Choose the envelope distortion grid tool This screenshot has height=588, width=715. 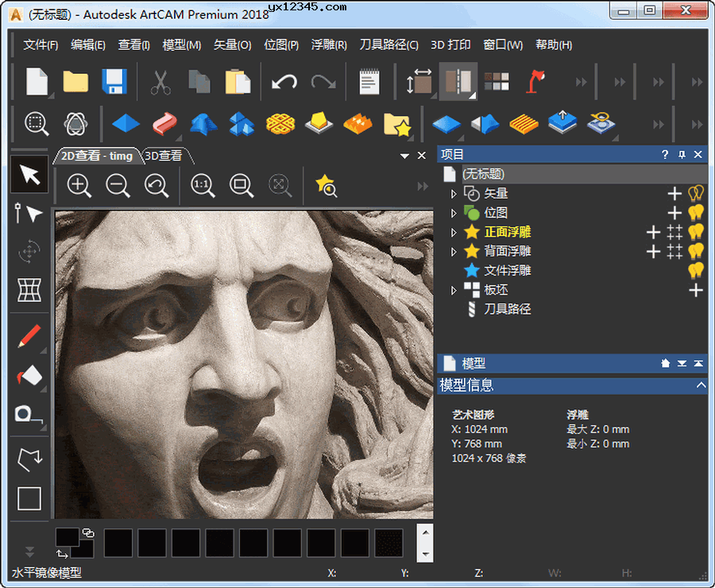29,290
